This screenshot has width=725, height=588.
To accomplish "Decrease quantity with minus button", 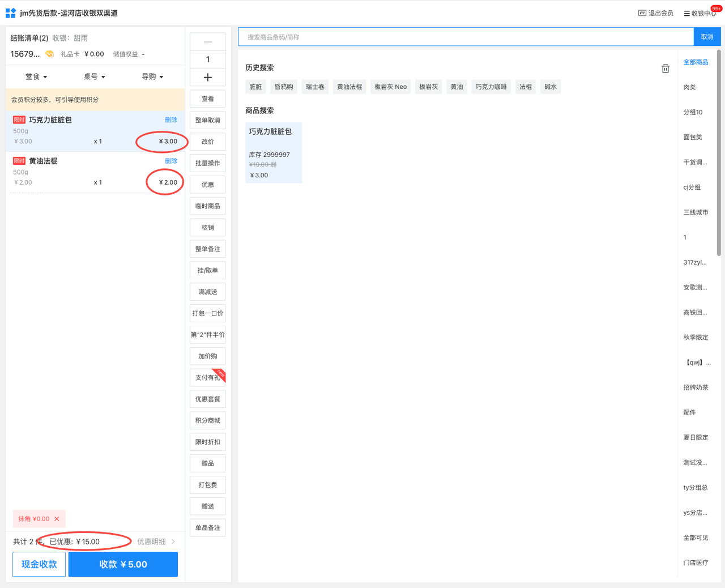I will [208, 42].
